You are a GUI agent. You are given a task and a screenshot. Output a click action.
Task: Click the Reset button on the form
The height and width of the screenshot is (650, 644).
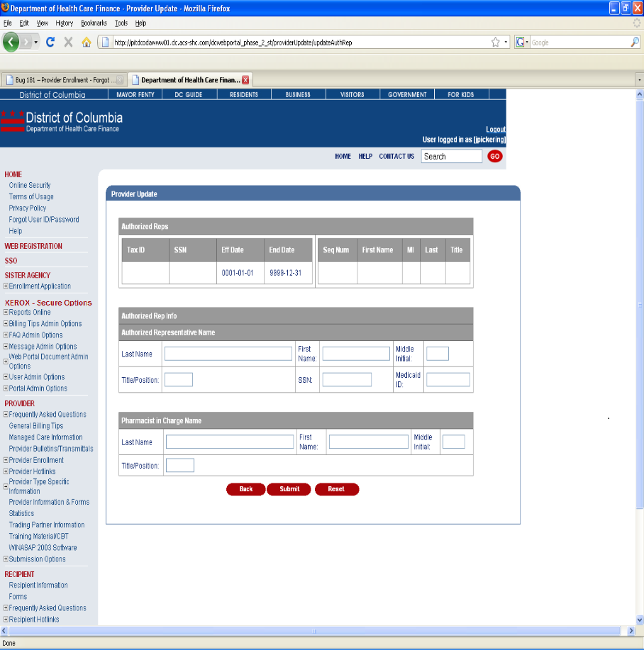pyautogui.click(x=336, y=489)
